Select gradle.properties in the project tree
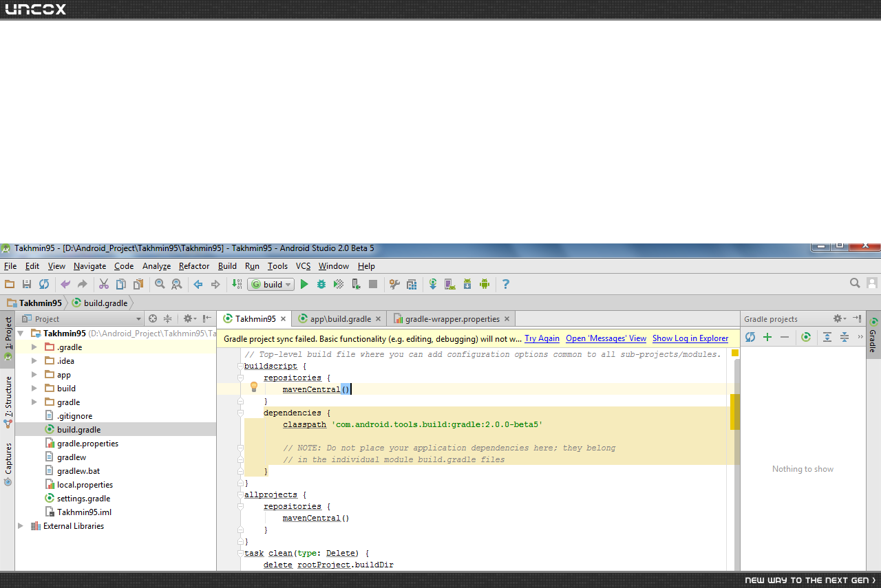The image size is (881, 588). (87, 444)
